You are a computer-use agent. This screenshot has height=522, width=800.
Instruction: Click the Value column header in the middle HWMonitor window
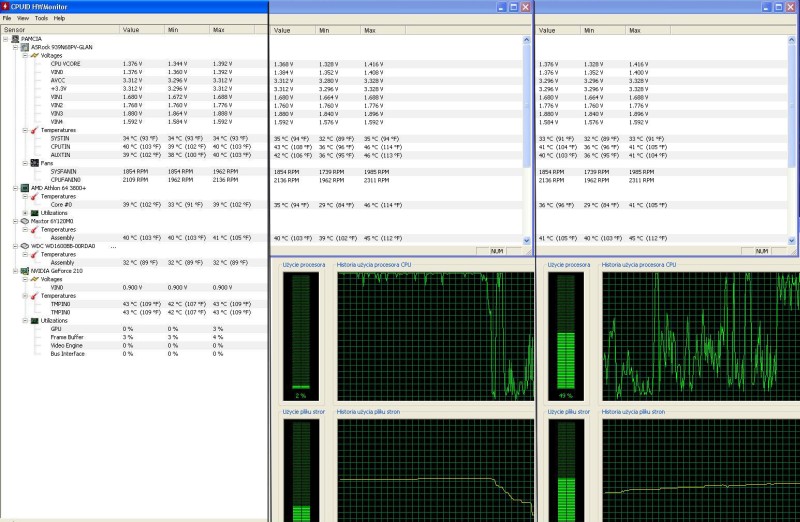click(x=292, y=30)
